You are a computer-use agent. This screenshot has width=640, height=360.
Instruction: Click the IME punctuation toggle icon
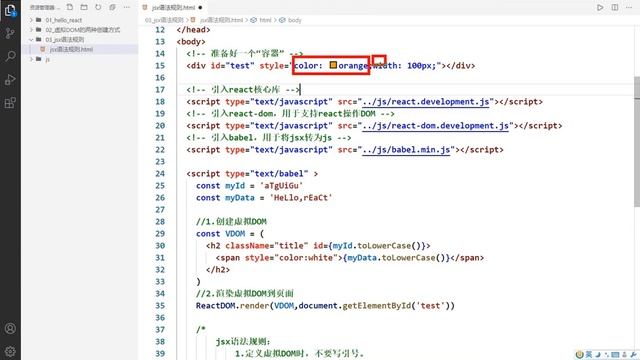pyautogui.click(x=606, y=354)
